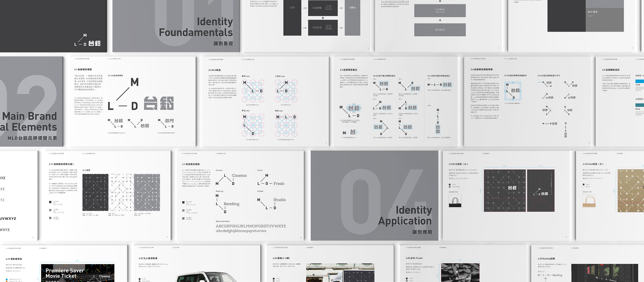Click the 行為表現 box in the flow diagram
The height and width of the screenshot is (282, 644).
tap(323, 28)
